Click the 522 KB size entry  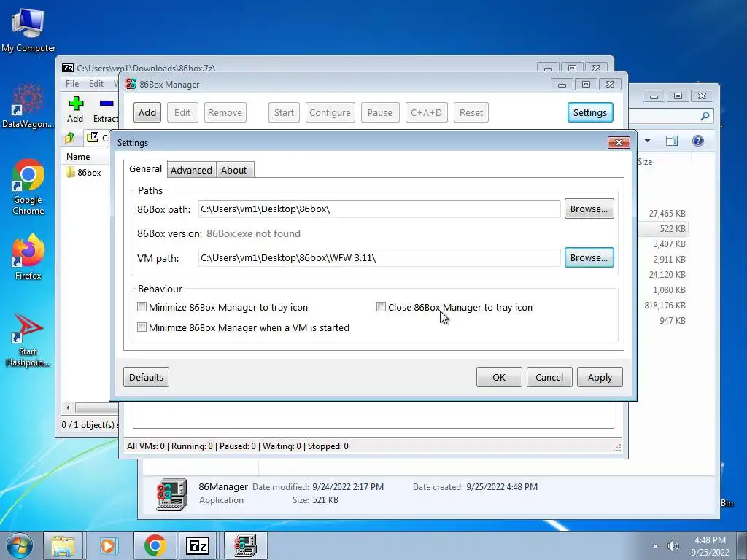(x=672, y=228)
